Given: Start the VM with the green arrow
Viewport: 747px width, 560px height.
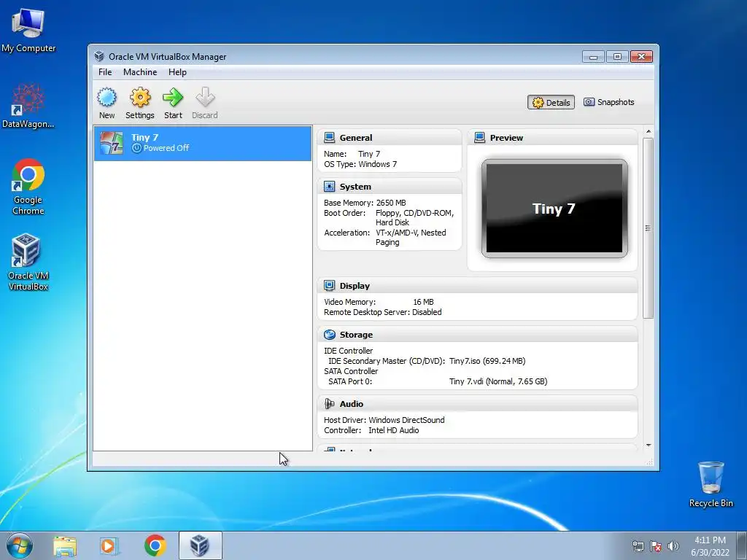Looking at the screenshot, I should tap(172, 98).
